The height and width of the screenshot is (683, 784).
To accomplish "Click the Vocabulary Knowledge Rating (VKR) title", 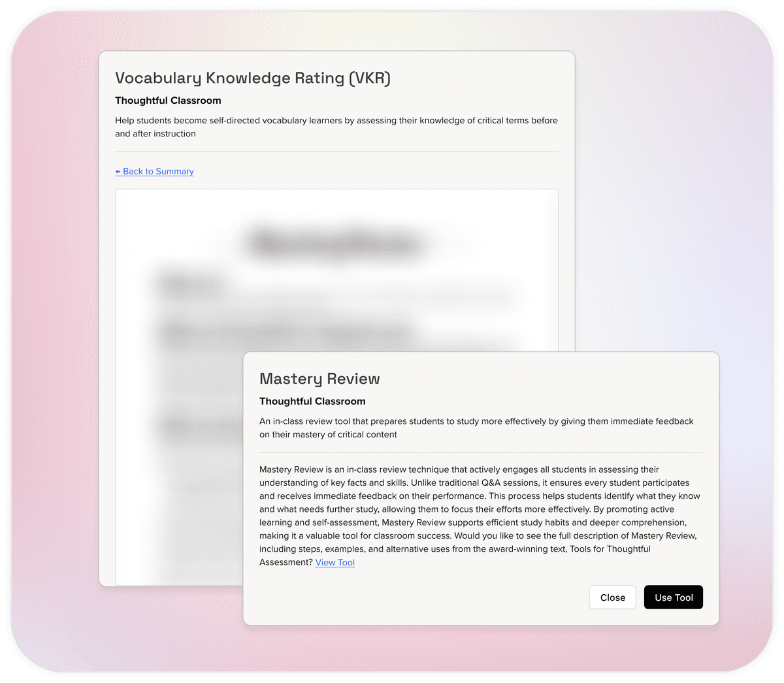I will point(252,78).
